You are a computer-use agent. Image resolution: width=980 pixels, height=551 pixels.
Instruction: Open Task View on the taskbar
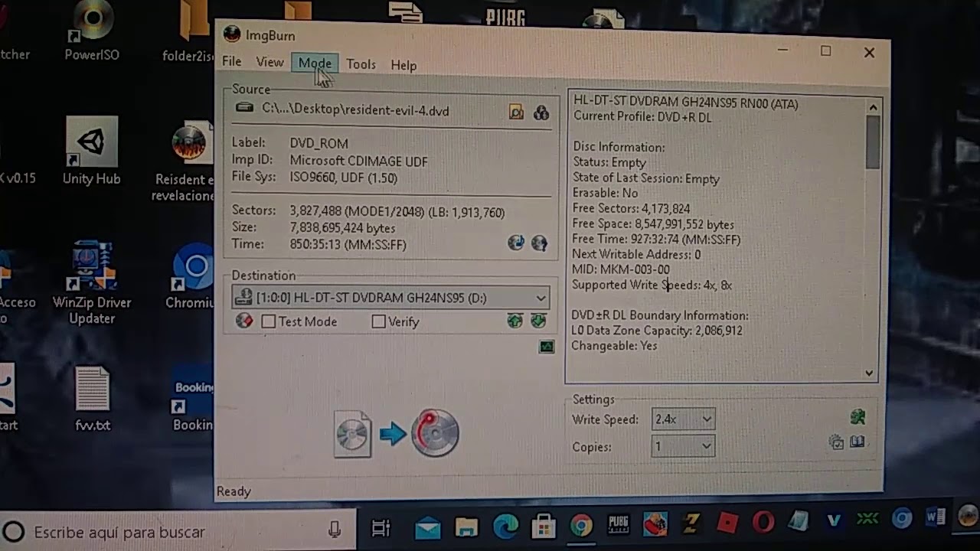[380, 528]
